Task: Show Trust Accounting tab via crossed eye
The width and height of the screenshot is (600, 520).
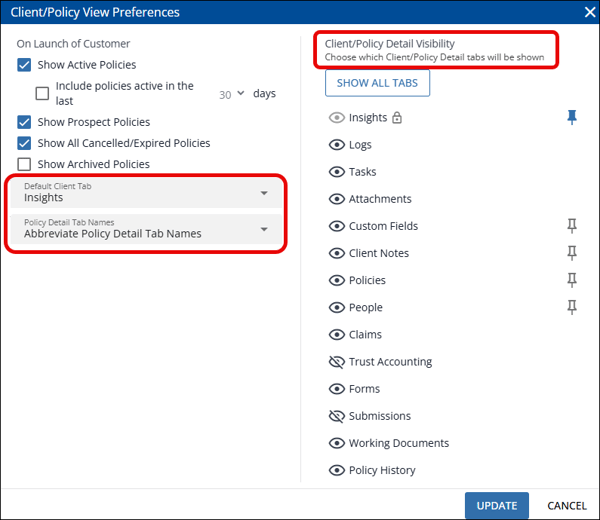Action: pos(337,362)
